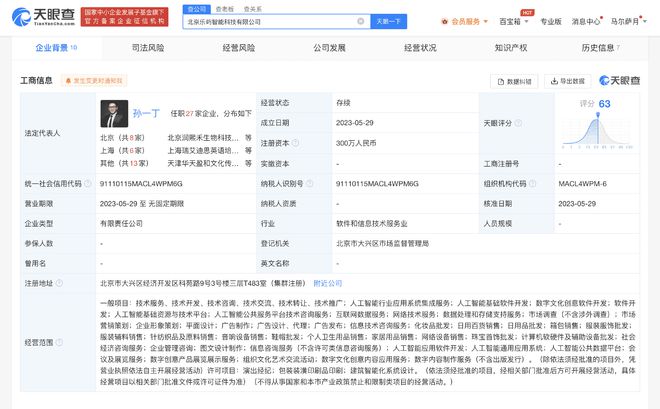The height and width of the screenshot is (409, 660).
Task: Expand the 百宝箱 dropdown
Action: click(514, 21)
